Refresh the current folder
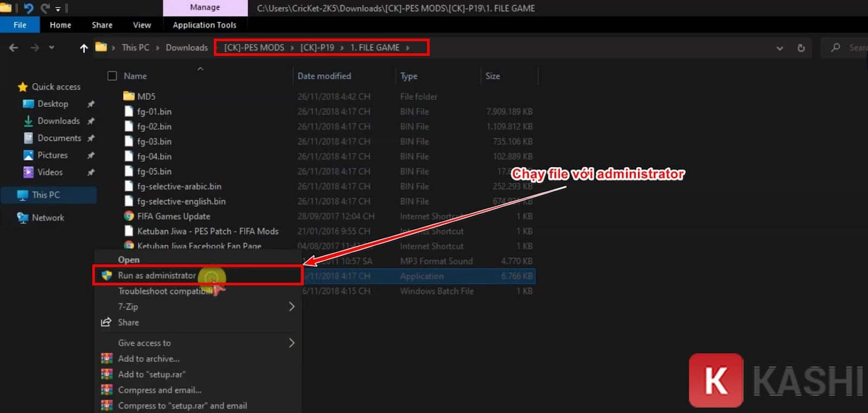This screenshot has height=413, width=868. click(801, 48)
